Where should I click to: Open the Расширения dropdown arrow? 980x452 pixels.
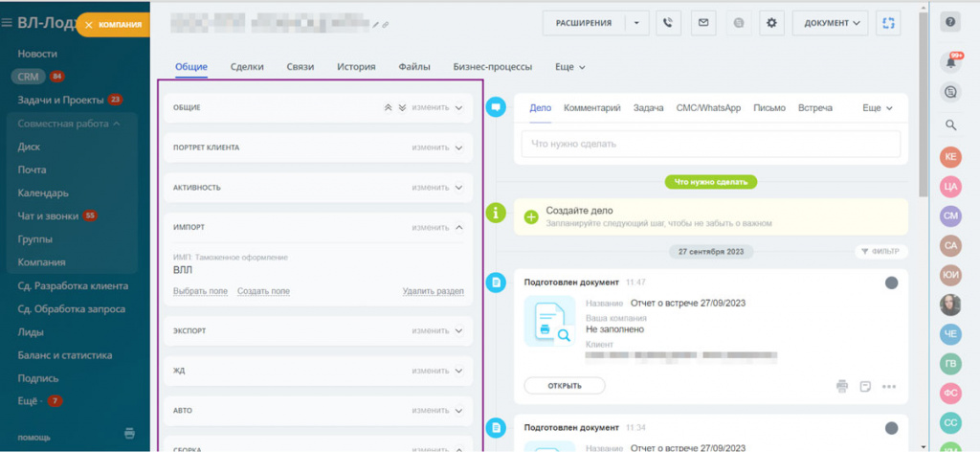pyautogui.click(x=637, y=23)
